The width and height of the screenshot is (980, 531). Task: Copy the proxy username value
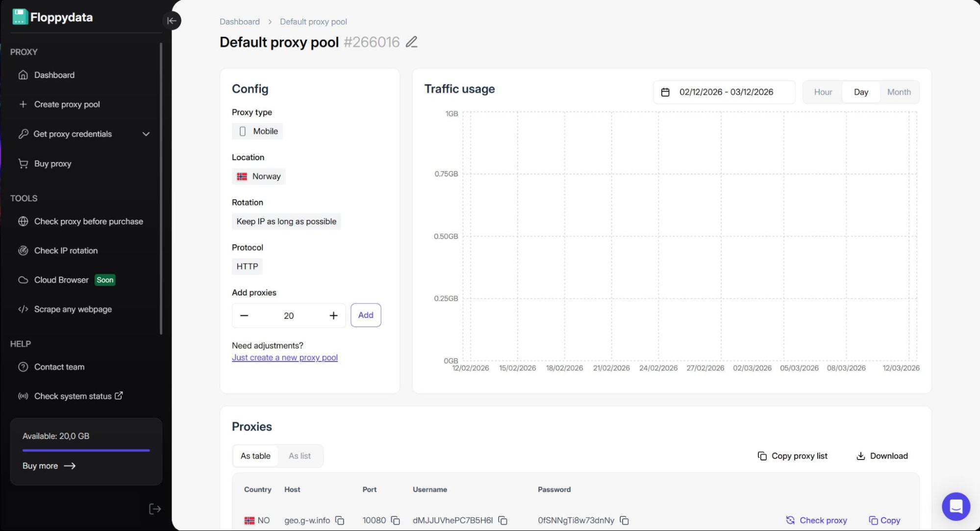coord(503,520)
